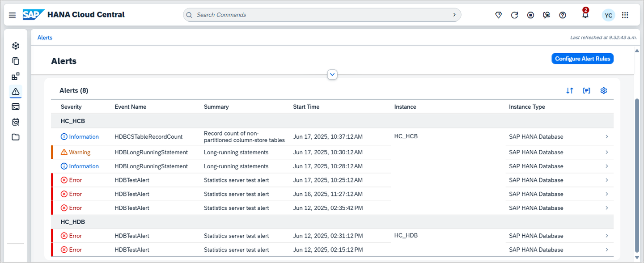Screen dimensions: 644x263
Task: Open chevron for 10:28:12 AM Information alert
Action: 607,166
